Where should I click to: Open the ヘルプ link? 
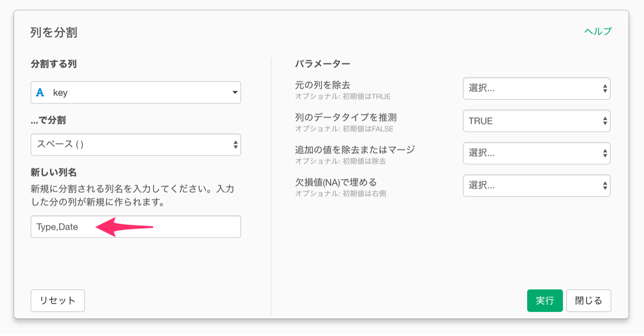(x=598, y=31)
